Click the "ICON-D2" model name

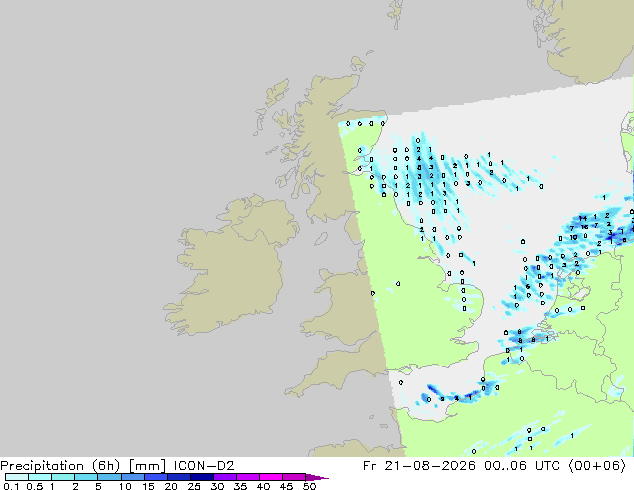pyautogui.click(x=204, y=466)
